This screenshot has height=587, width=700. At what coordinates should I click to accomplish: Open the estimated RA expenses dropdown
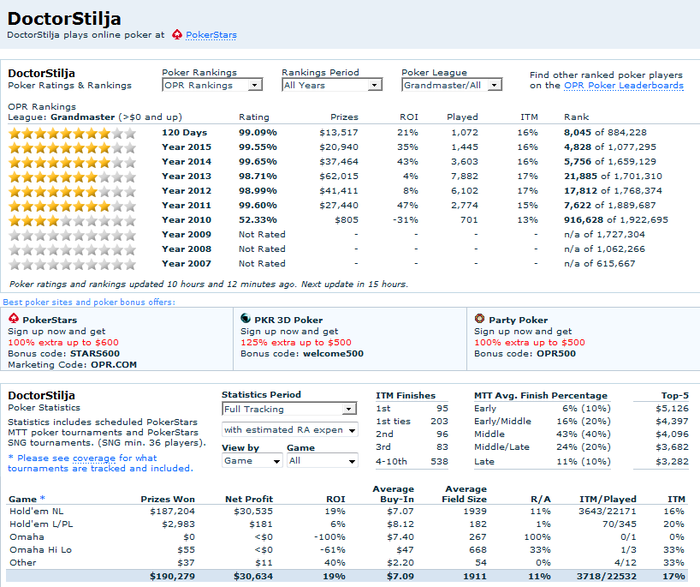[x=290, y=430]
